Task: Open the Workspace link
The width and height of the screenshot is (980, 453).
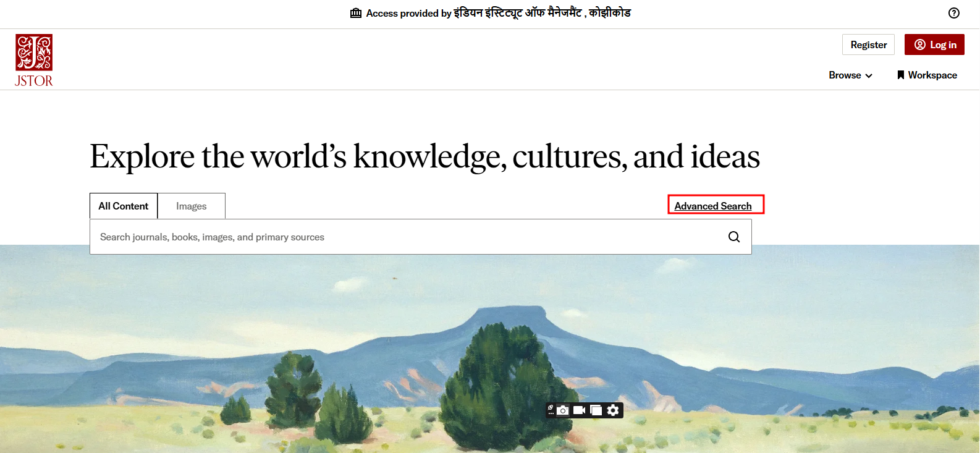Action: tap(927, 75)
